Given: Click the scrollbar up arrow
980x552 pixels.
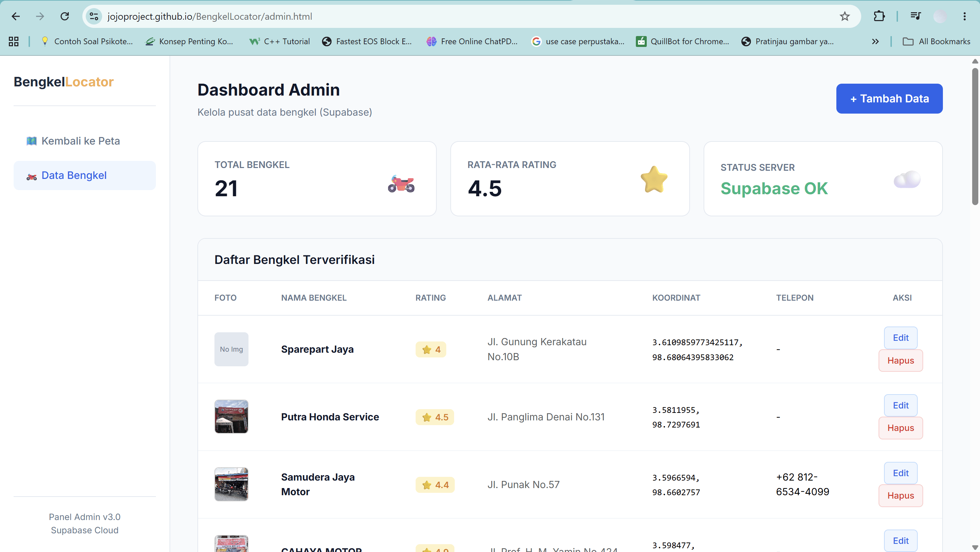Looking at the screenshot, I should click(975, 61).
